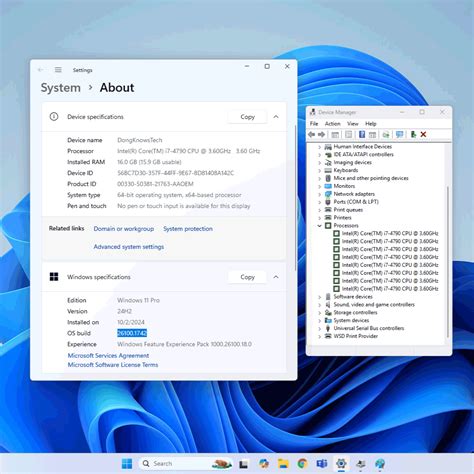Select System devices tree item
Image resolution: width=474 pixels, height=474 pixels.
tap(351, 320)
